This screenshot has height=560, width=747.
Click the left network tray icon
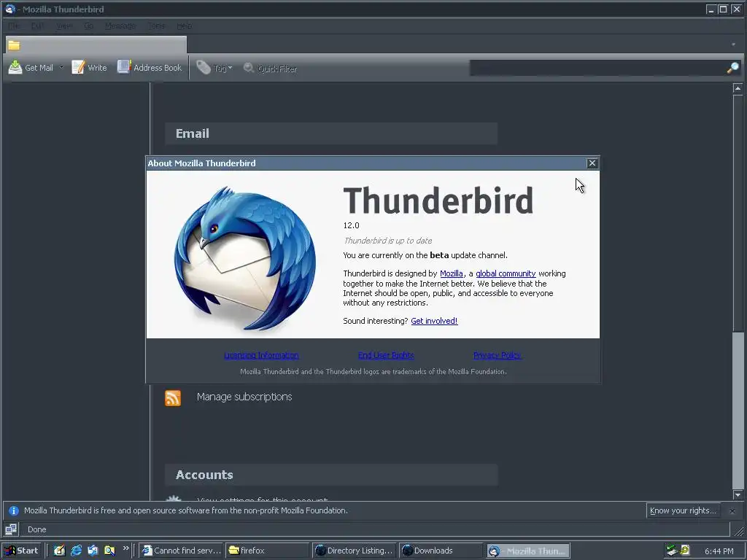click(672, 551)
